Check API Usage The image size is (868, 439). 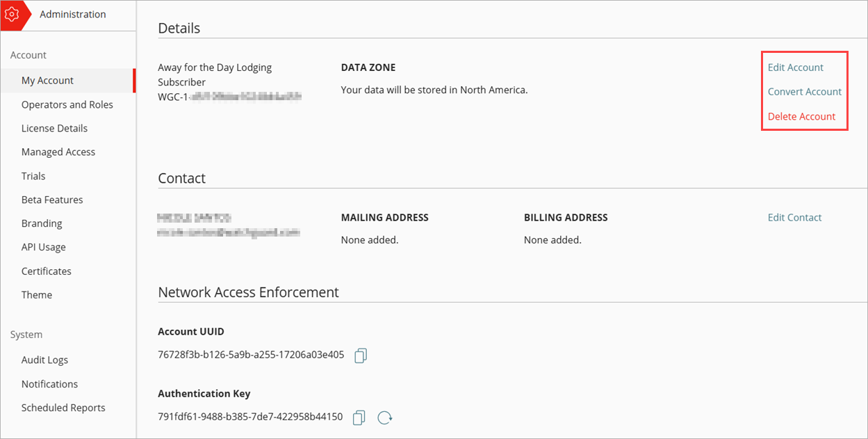pos(42,247)
